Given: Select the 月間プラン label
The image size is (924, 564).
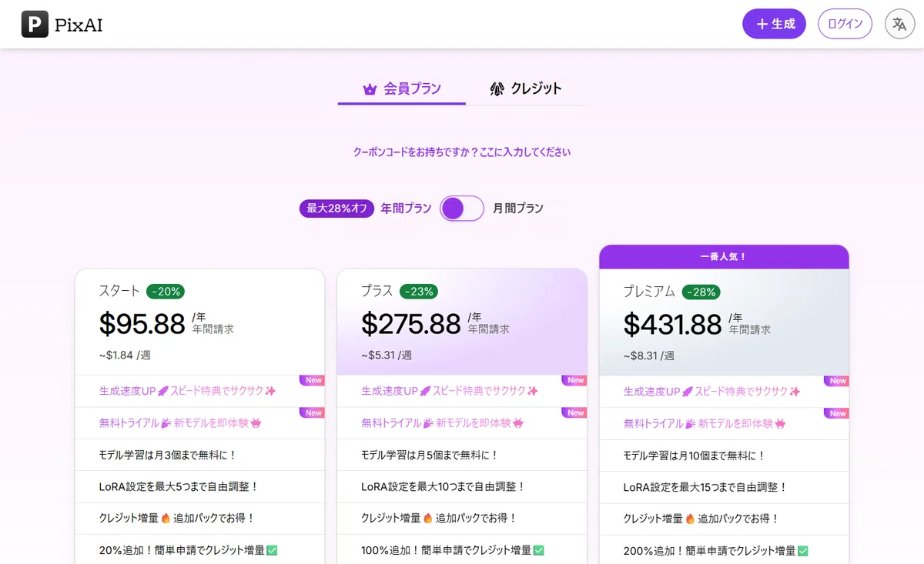Looking at the screenshot, I should 518,209.
